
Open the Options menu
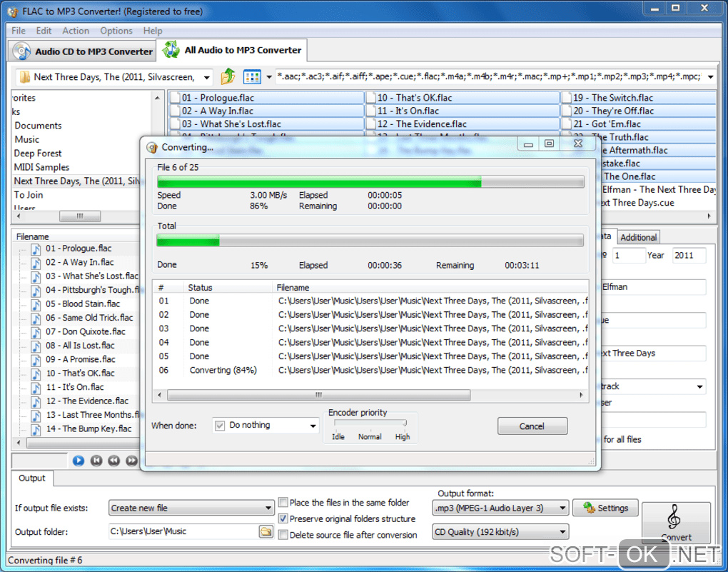[x=116, y=31]
